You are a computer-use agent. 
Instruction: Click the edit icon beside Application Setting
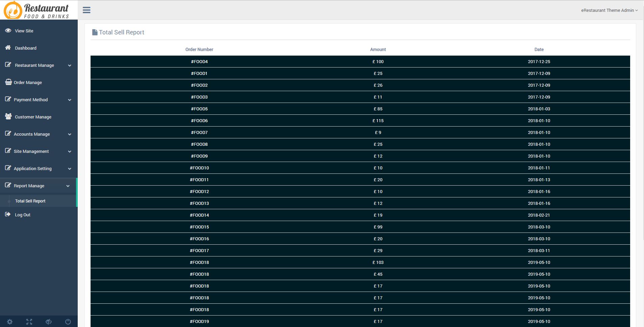tap(8, 168)
